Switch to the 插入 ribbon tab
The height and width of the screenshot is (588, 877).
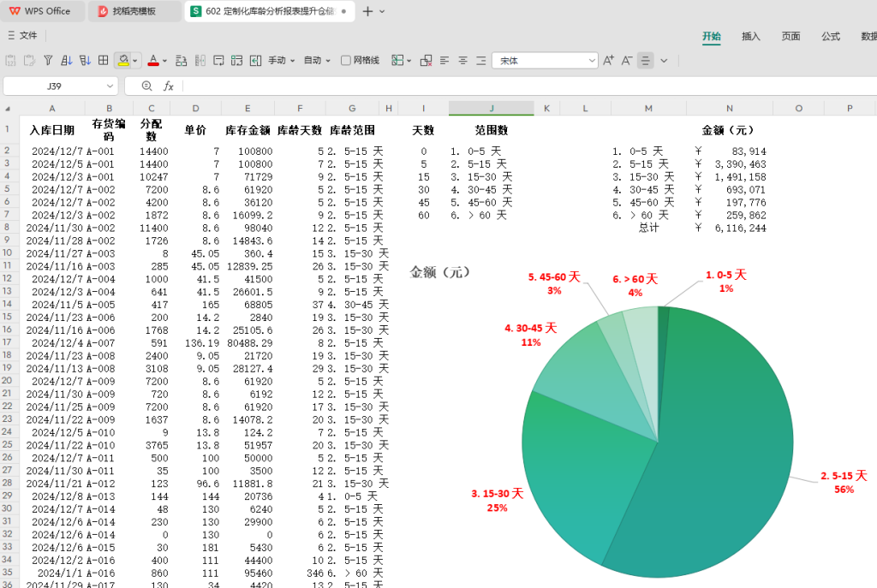click(750, 36)
